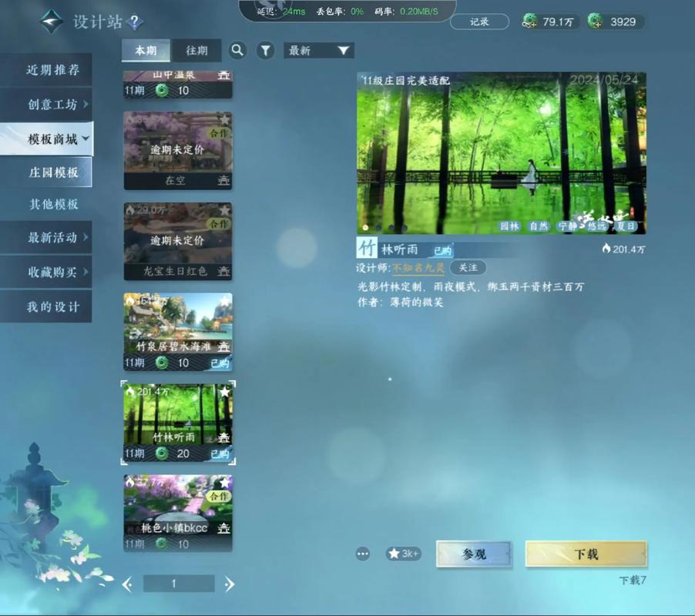Image resolution: width=695 pixels, height=616 pixels.
Task: Click the 2024/05/24 date on preview
Action: point(603,80)
